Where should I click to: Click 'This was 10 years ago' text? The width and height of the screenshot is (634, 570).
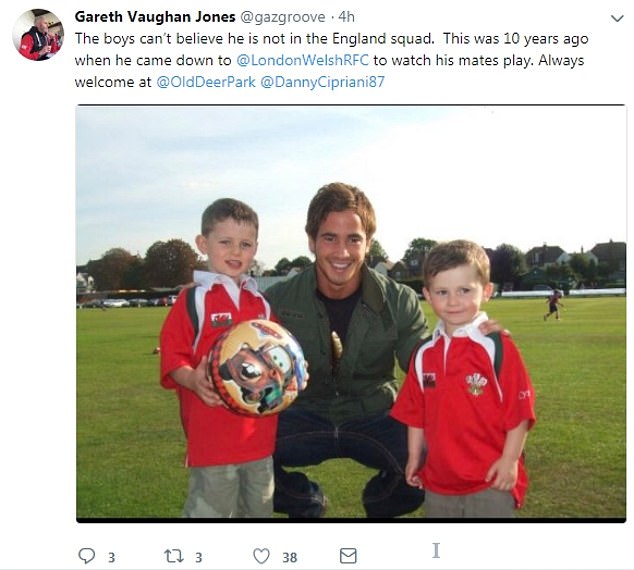pyautogui.click(x=516, y=39)
